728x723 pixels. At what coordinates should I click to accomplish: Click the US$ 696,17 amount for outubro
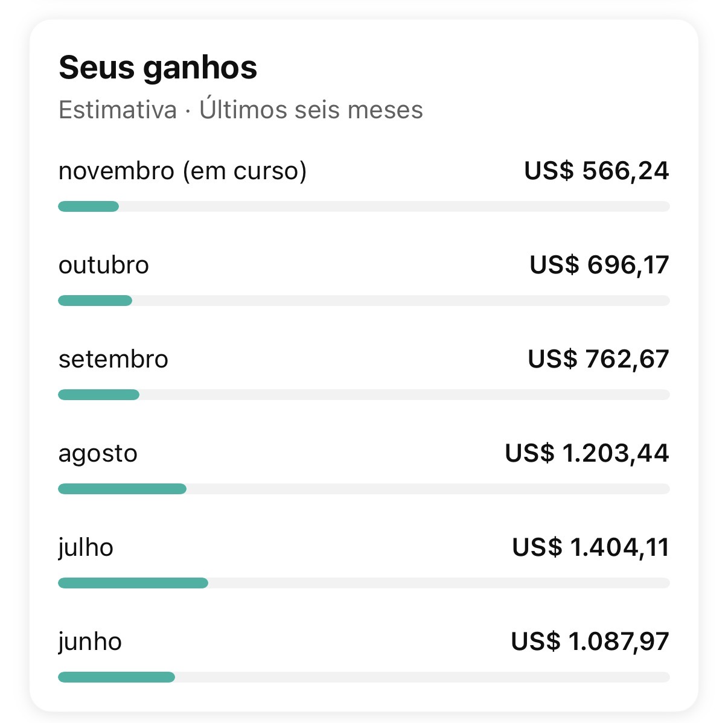coord(599,264)
